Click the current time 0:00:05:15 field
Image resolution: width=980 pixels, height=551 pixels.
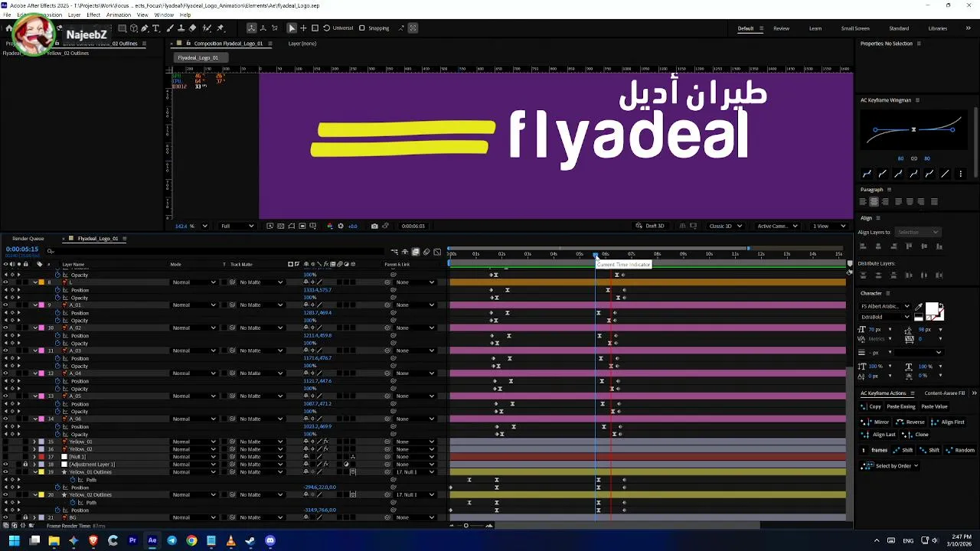point(22,249)
